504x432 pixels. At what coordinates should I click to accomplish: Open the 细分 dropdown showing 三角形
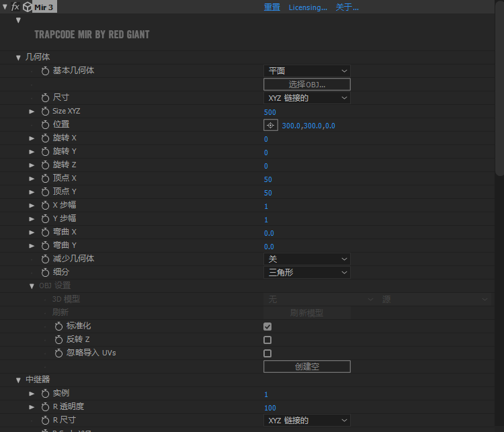point(307,273)
